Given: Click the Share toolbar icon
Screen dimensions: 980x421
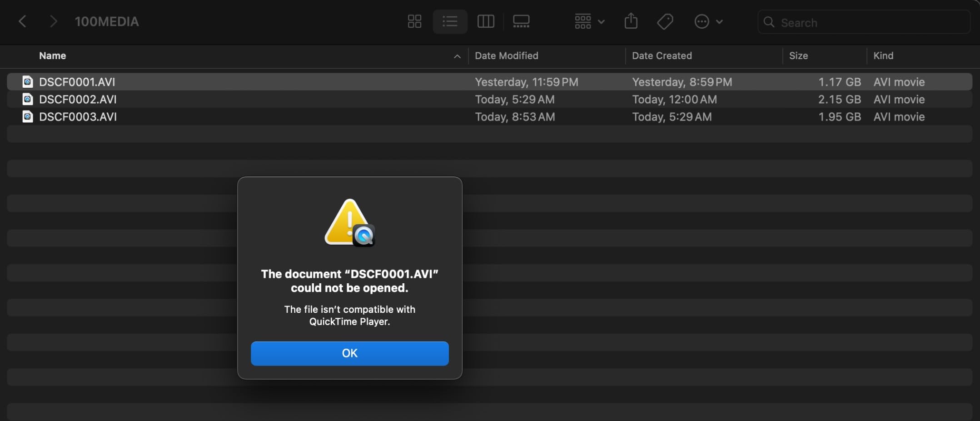Looking at the screenshot, I should coord(631,21).
